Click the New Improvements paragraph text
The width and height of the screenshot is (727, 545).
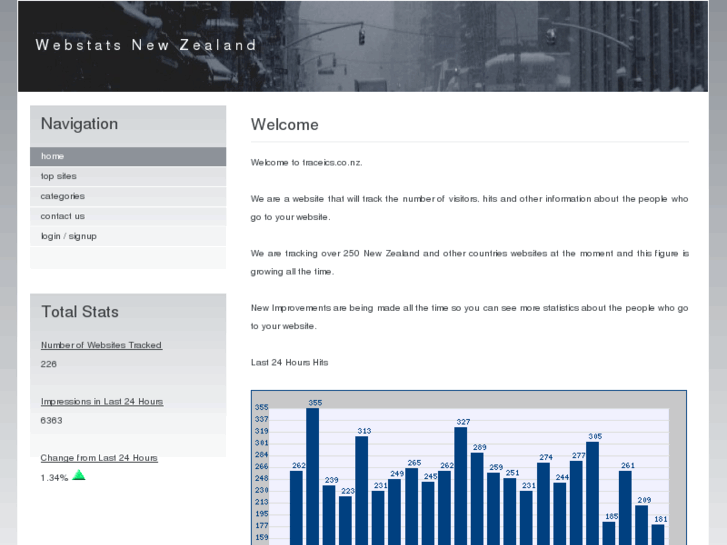(470, 317)
